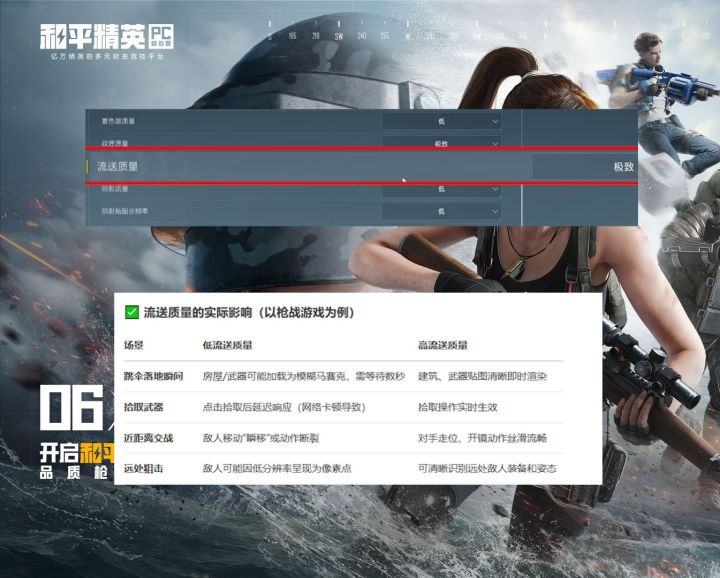Click the 高流送质量 column header

click(x=443, y=345)
